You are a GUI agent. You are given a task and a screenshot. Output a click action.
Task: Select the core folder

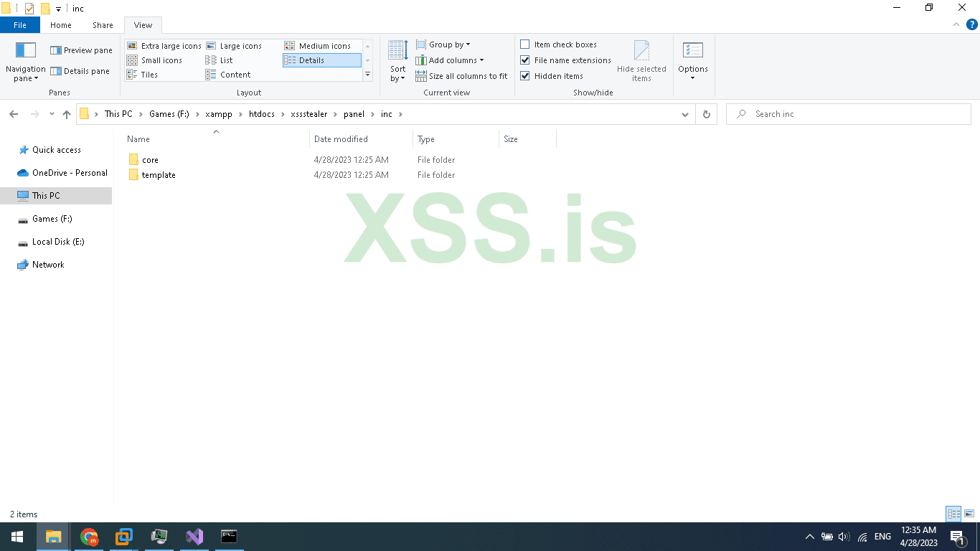click(x=150, y=160)
